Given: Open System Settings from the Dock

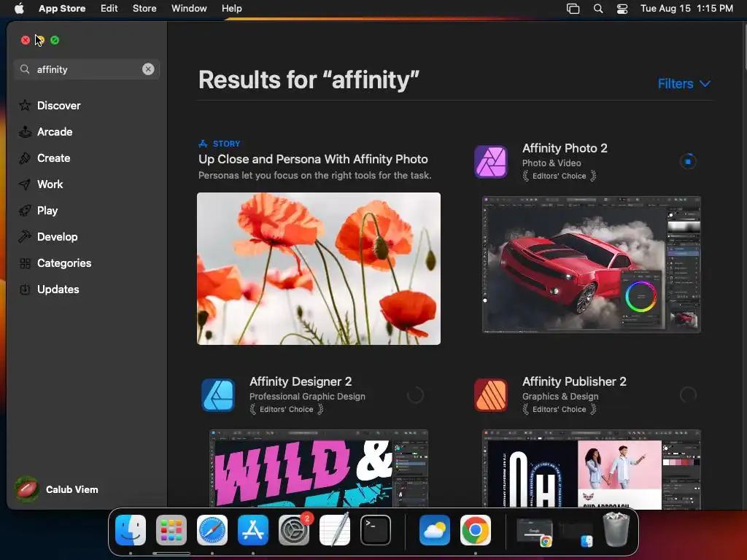Looking at the screenshot, I should [x=294, y=530].
